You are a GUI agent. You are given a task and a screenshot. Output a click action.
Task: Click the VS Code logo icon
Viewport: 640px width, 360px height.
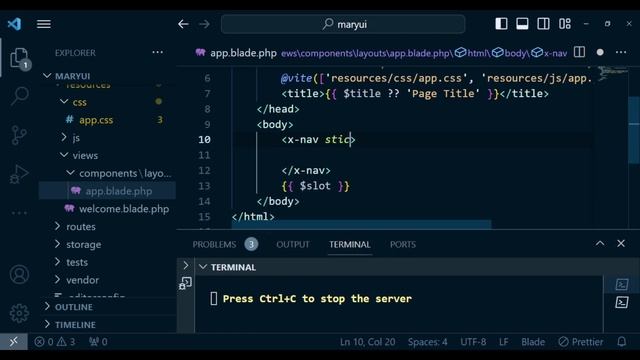(x=14, y=24)
